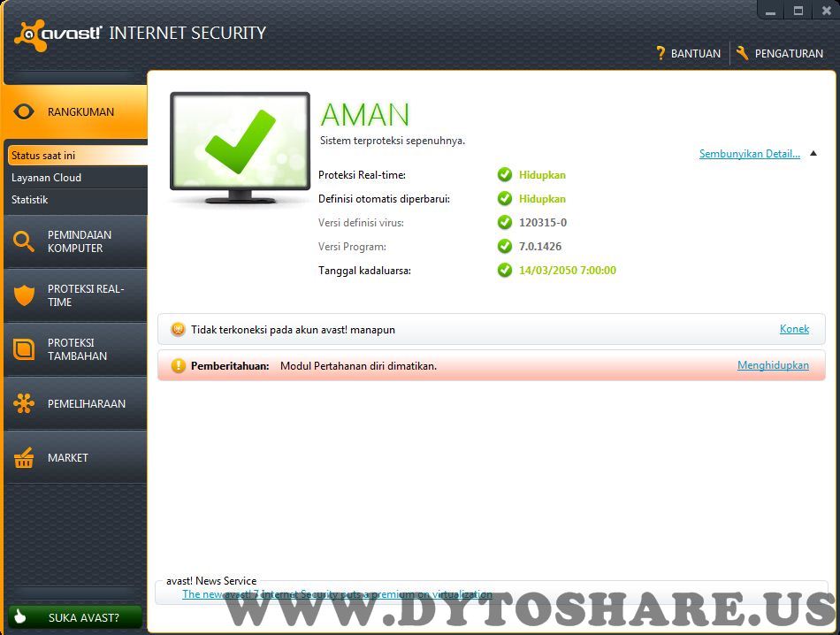Click the Konek link

click(794, 329)
